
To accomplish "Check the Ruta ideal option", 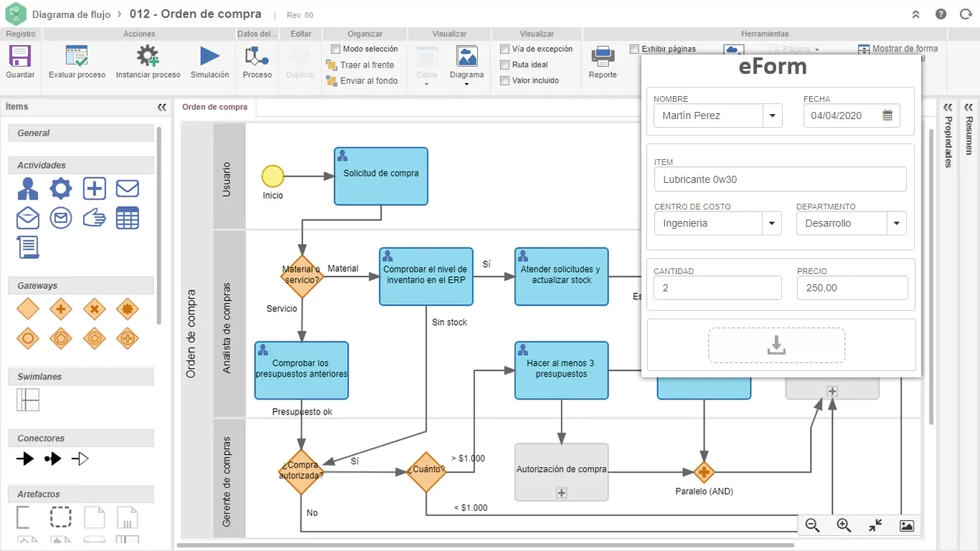I will pyautogui.click(x=504, y=65).
